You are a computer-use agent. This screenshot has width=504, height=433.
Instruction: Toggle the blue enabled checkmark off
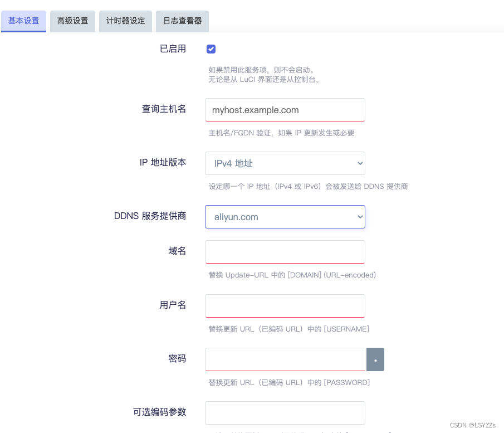[x=211, y=48]
